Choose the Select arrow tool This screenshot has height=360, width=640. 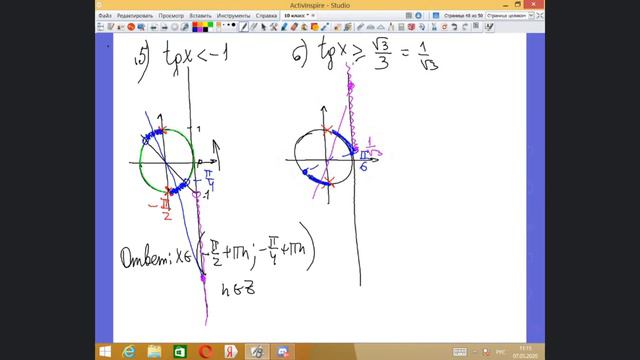[263, 27]
